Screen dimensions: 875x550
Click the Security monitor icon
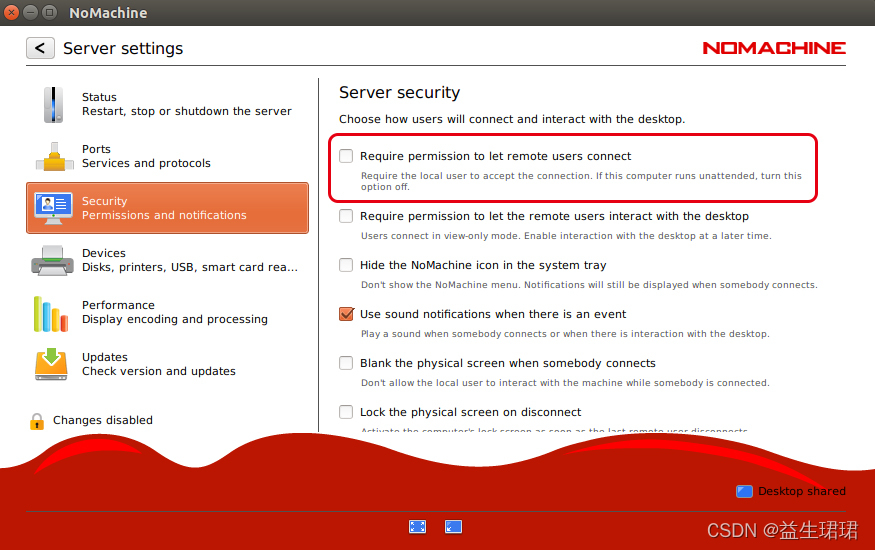pos(54,208)
